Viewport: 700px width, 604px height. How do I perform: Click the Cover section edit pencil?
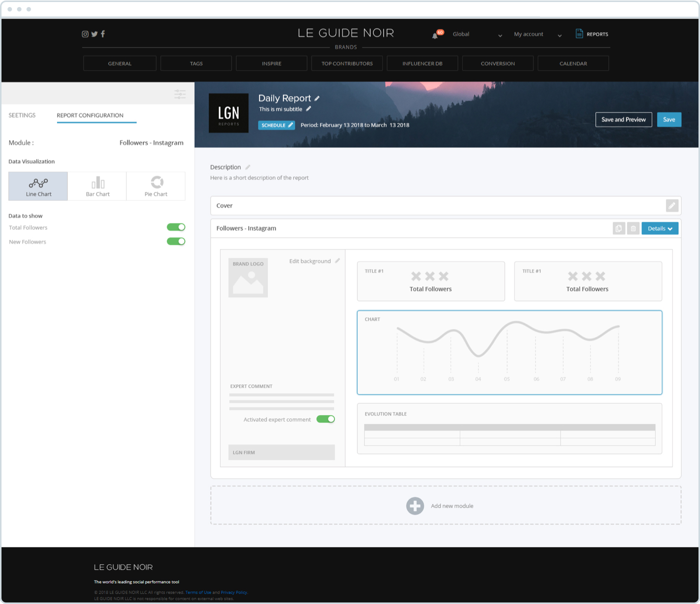coord(672,205)
